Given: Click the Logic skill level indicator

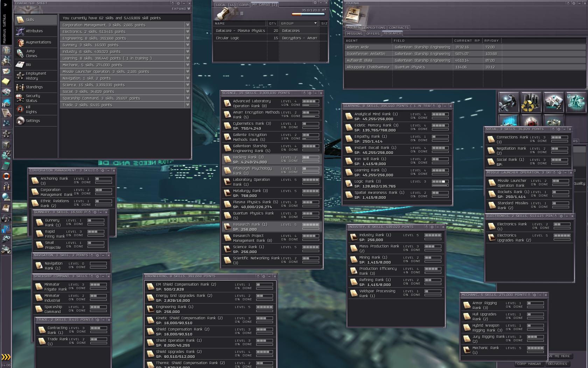Looking at the screenshot, I should point(440,182).
